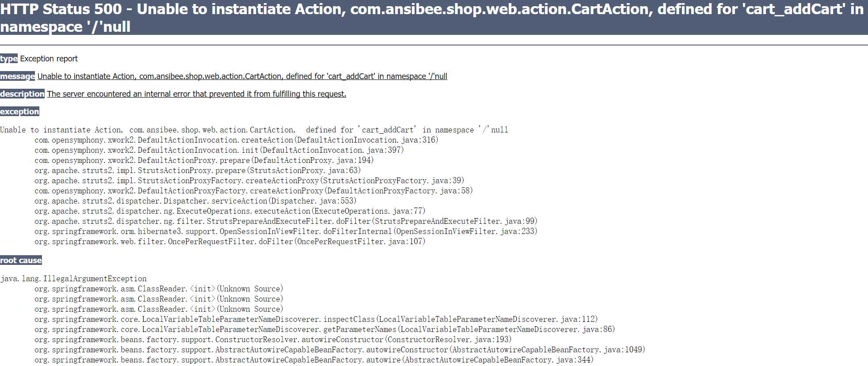This screenshot has width=868, height=366.
Task: Click the 'description' label
Action: coord(22,94)
